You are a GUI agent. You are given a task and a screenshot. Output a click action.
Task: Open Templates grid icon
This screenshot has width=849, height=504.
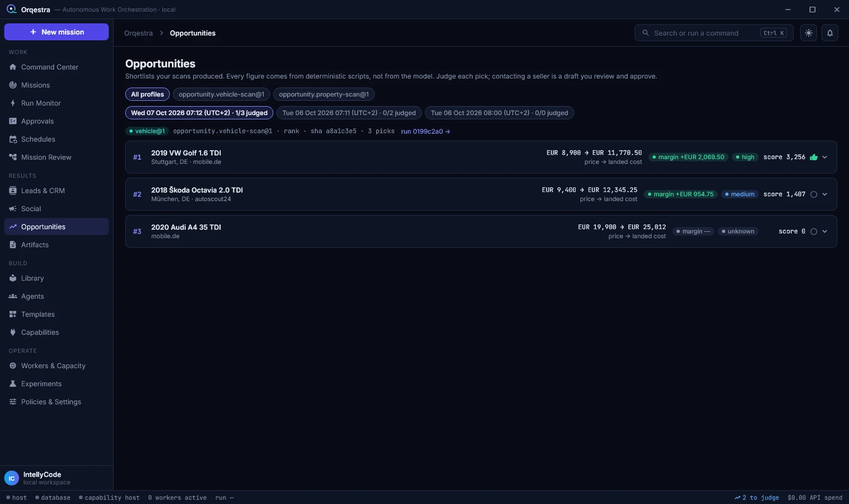[x=13, y=314]
